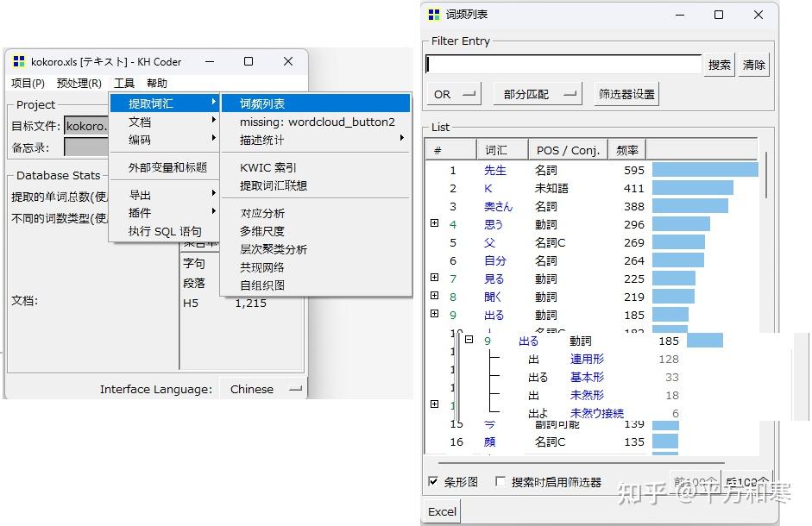
Task: Click the 搜索 button
Action: click(720, 64)
